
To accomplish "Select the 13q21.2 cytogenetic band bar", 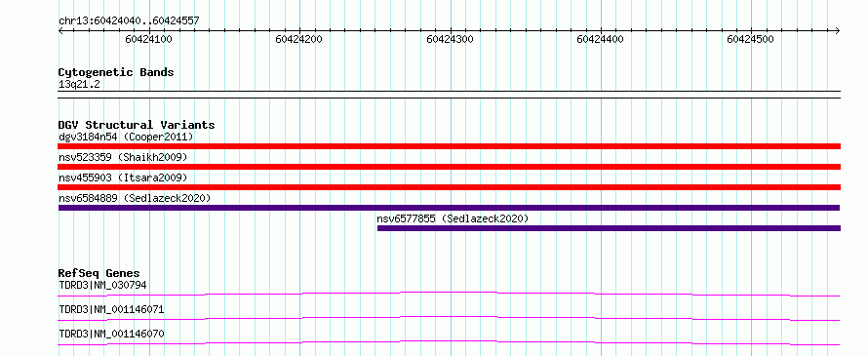I will [449, 95].
